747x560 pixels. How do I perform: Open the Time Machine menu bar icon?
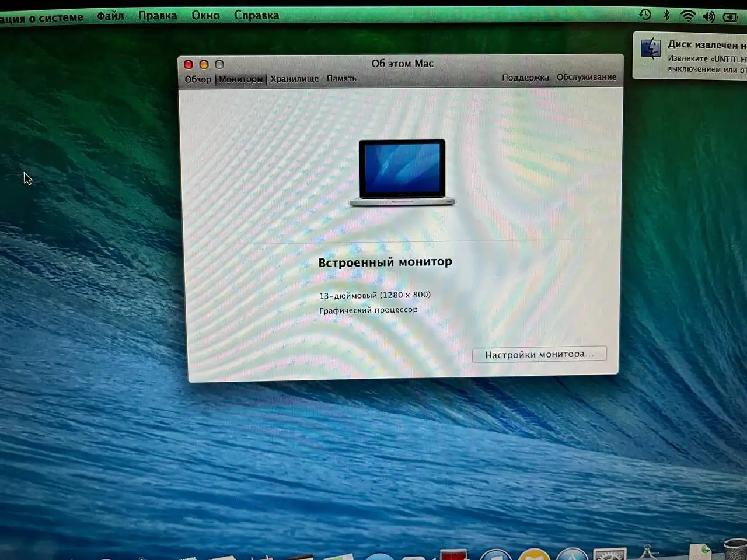pos(645,15)
